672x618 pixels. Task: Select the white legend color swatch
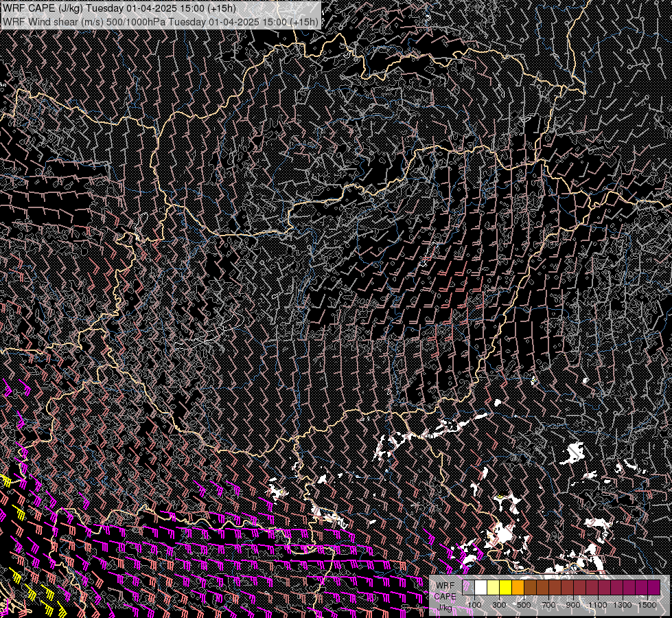coord(481,587)
